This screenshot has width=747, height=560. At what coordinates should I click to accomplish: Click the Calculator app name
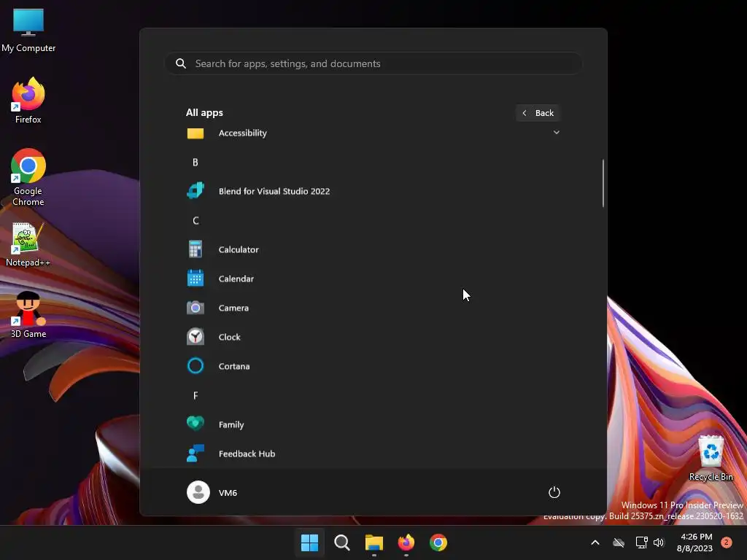click(x=239, y=249)
